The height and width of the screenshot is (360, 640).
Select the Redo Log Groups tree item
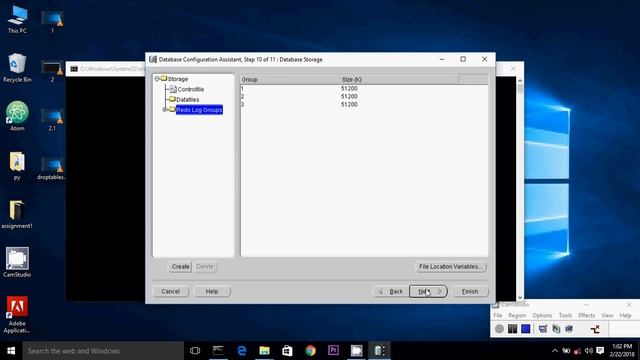(x=199, y=110)
